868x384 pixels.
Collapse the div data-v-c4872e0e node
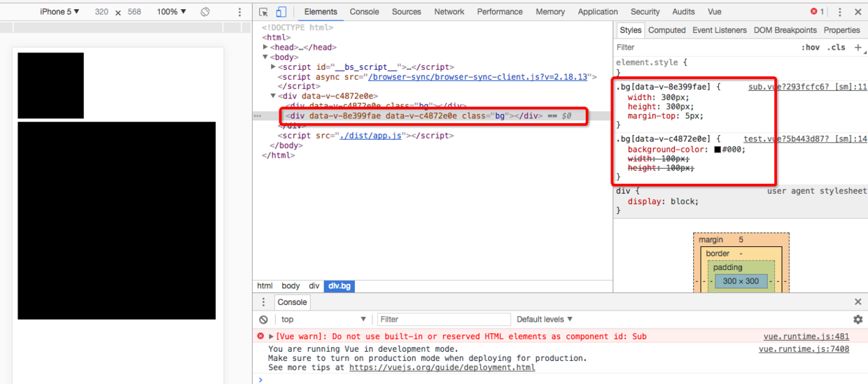[x=274, y=97]
